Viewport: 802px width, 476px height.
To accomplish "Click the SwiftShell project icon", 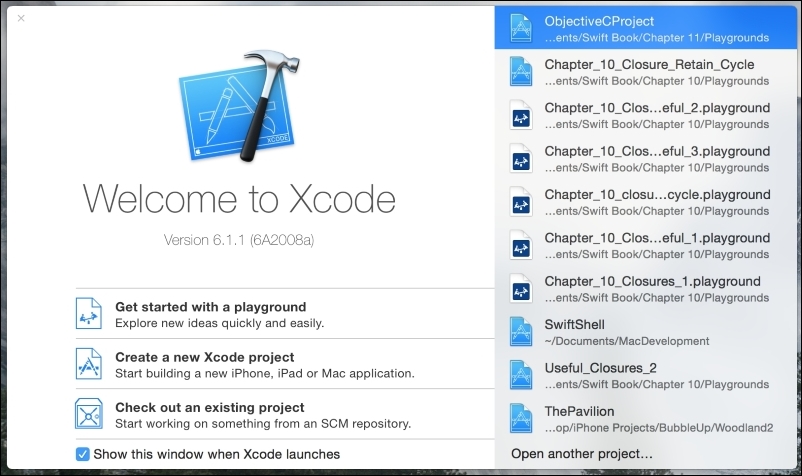I will point(521,332).
